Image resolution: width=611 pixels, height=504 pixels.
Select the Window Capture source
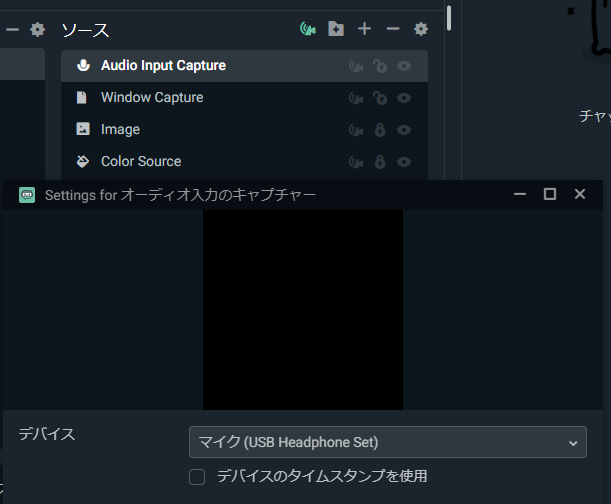(152, 98)
